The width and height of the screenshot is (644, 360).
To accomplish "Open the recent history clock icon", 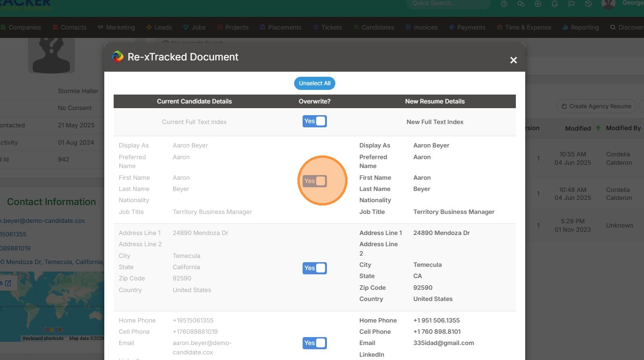I will click(588, 4).
